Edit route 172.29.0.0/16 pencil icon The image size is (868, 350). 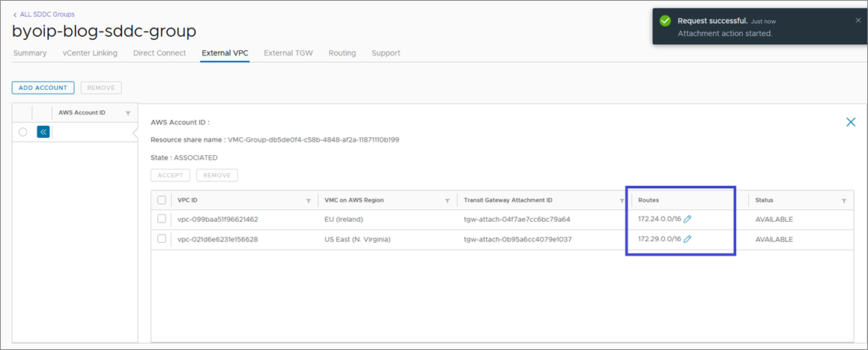[x=688, y=239]
